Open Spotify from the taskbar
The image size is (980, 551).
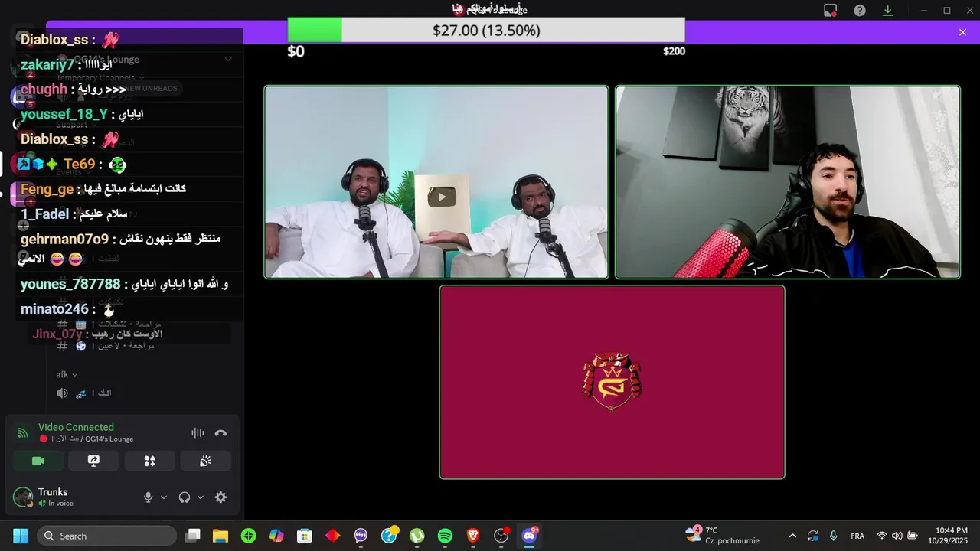pyautogui.click(x=445, y=536)
